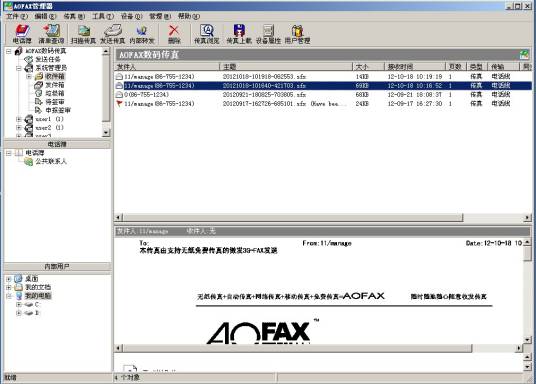Open the 帮助 help menu
This screenshot has width=536, height=384.
pos(189,16)
